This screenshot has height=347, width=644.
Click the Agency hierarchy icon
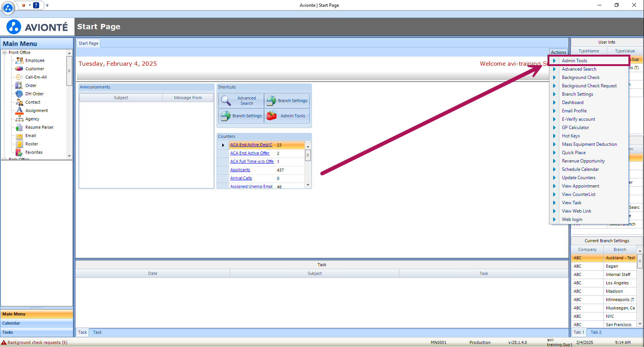pyautogui.click(x=19, y=119)
